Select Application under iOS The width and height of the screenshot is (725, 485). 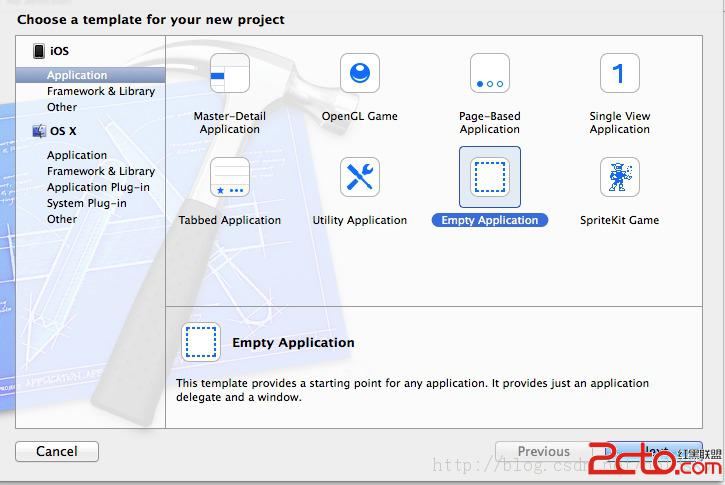point(91,75)
